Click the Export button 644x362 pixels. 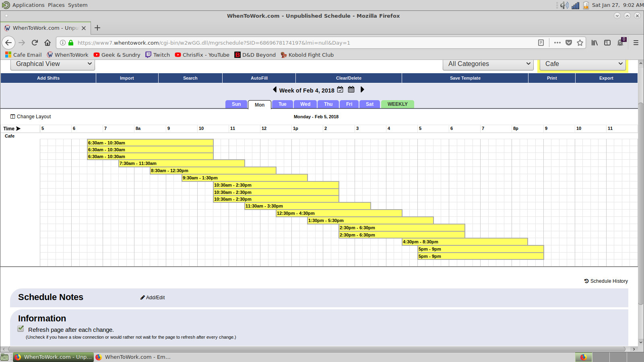click(x=606, y=78)
